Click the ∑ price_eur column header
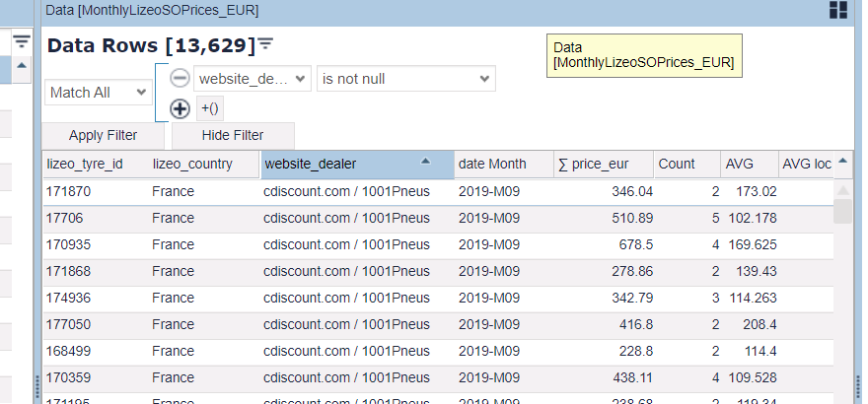Viewport: 868px width, 404px height. pos(593,164)
